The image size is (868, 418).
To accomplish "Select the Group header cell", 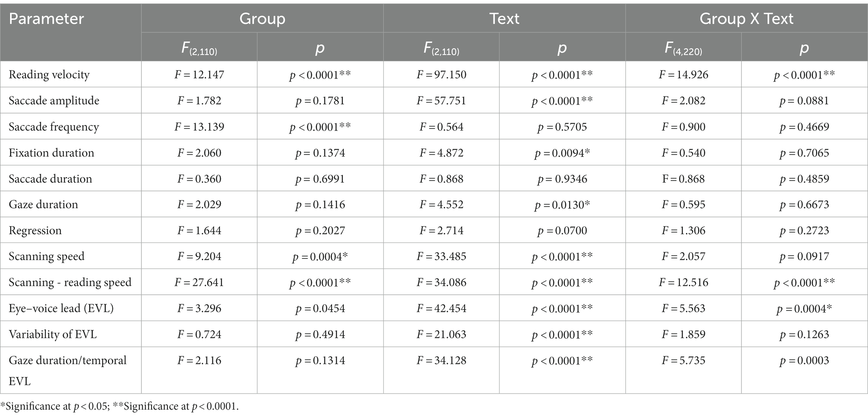I will [262, 19].
